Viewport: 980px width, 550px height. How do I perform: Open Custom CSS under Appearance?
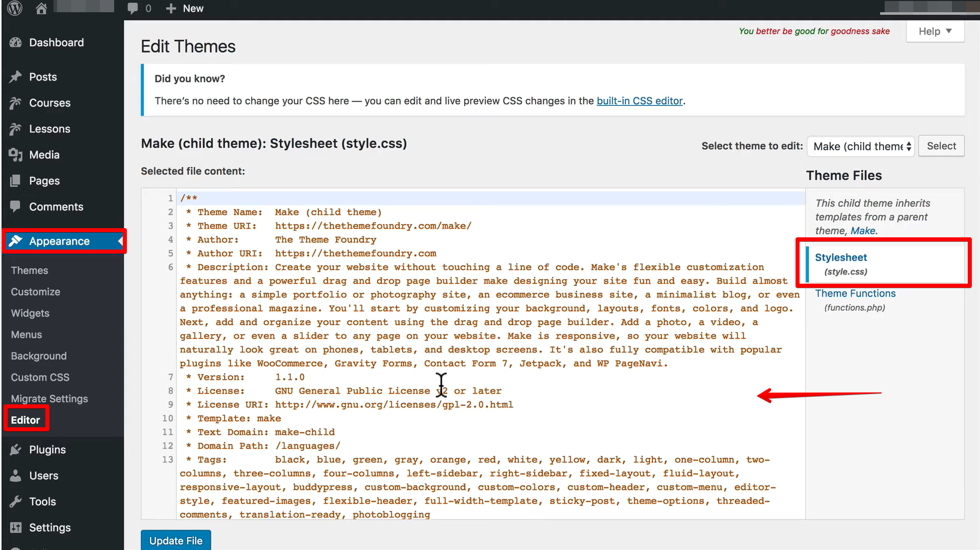pyautogui.click(x=40, y=377)
